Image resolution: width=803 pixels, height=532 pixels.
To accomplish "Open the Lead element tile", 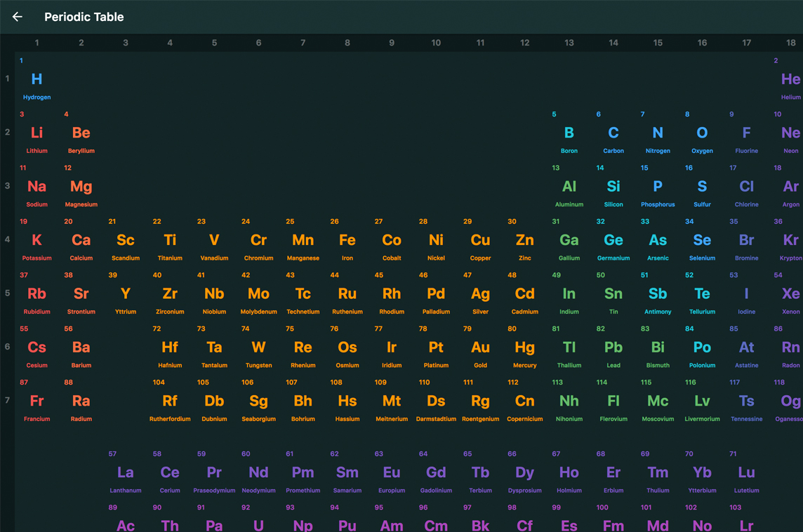I will [613, 347].
